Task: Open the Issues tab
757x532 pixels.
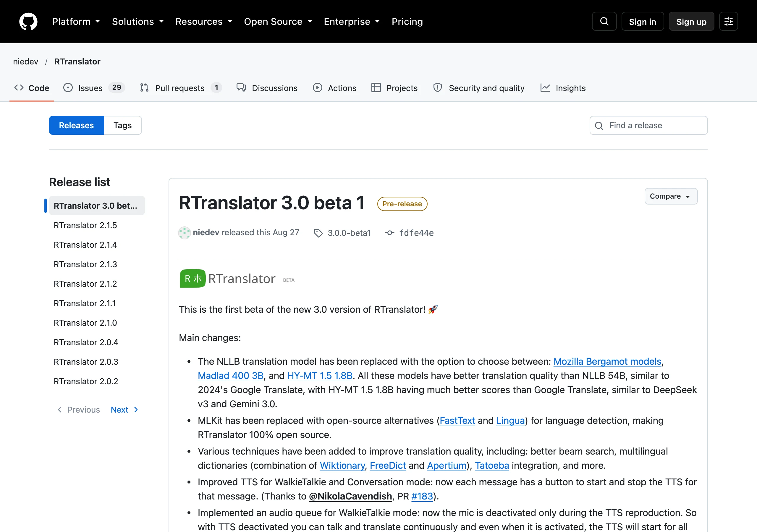Action: 94,88
